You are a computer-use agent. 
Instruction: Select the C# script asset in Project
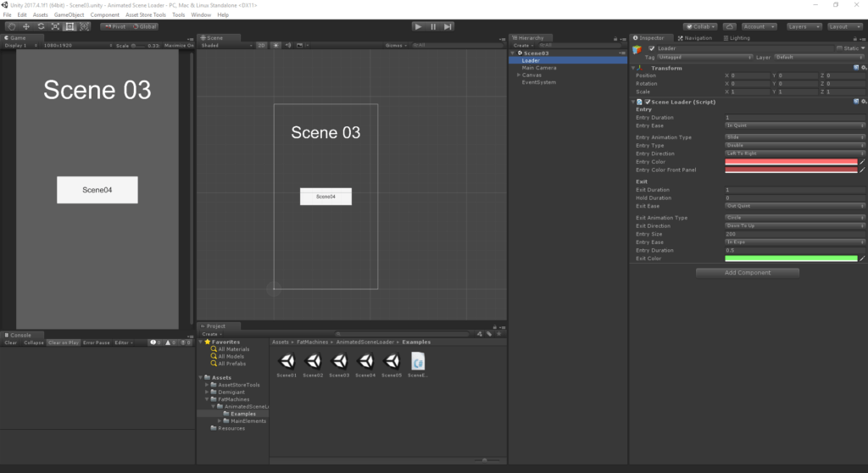tap(418, 364)
